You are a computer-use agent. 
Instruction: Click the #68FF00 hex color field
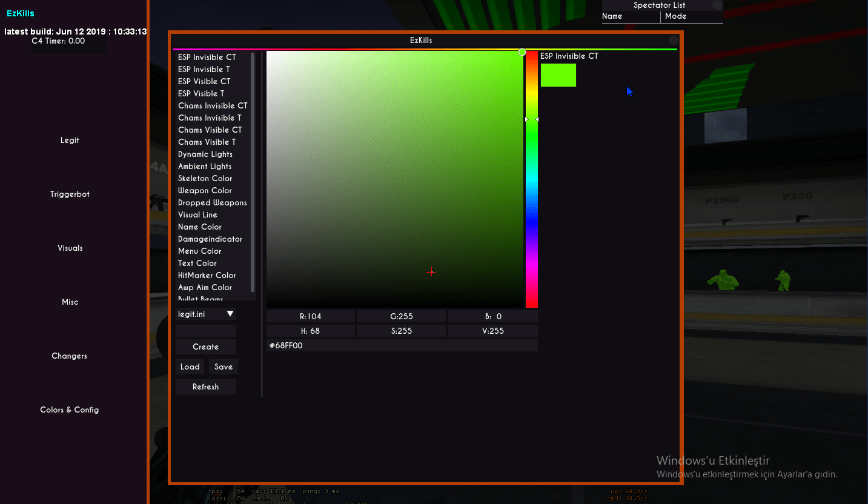point(402,345)
